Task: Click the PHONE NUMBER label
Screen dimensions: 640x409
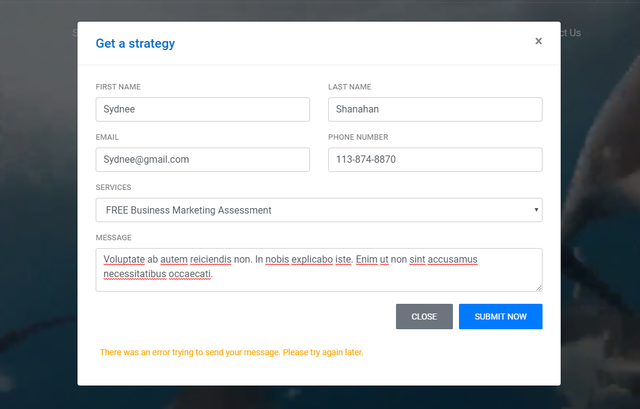Action: tap(358, 137)
